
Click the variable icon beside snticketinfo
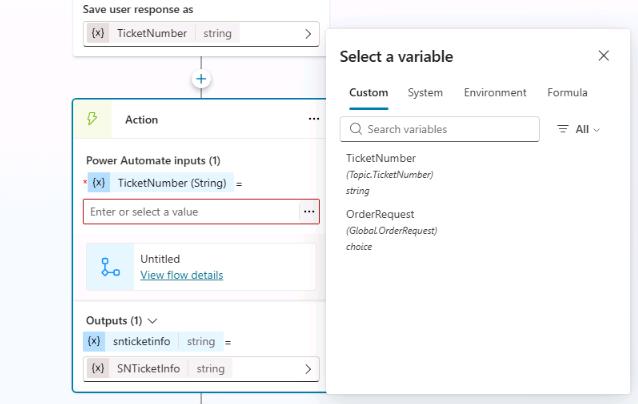(94, 341)
